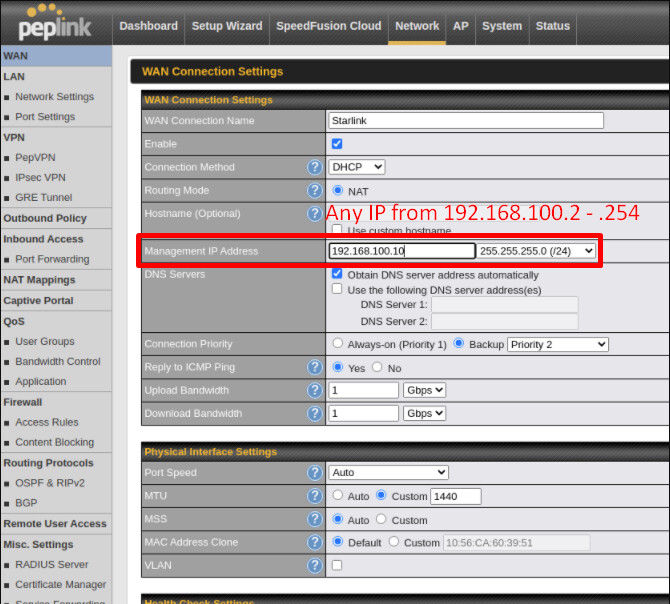Viewport: 670px width, 604px height.
Task: Click help icon next to Connection Method
Action: pyautogui.click(x=315, y=167)
